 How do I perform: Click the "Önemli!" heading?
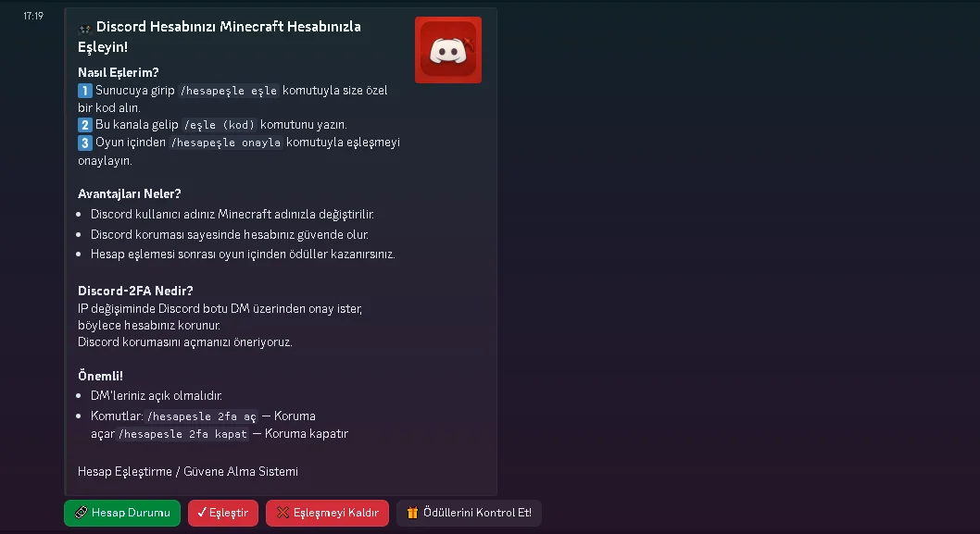tap(100, 376)
